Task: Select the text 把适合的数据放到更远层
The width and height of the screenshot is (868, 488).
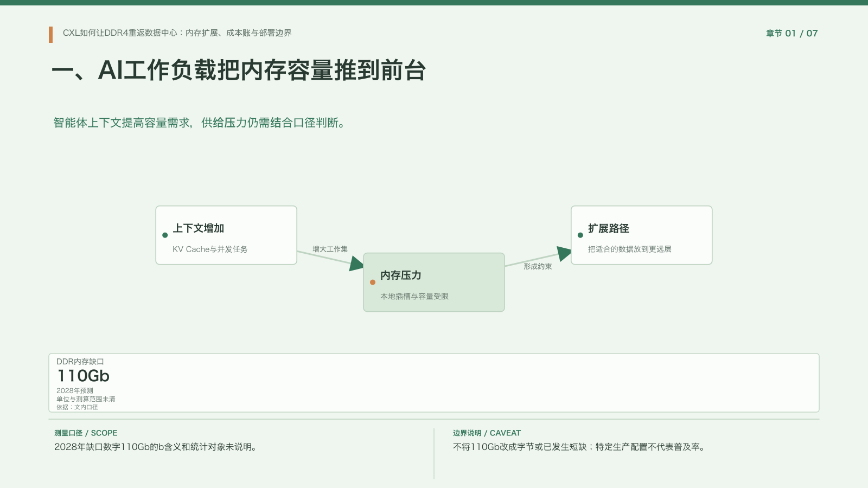Action: [x=630, y=249]
